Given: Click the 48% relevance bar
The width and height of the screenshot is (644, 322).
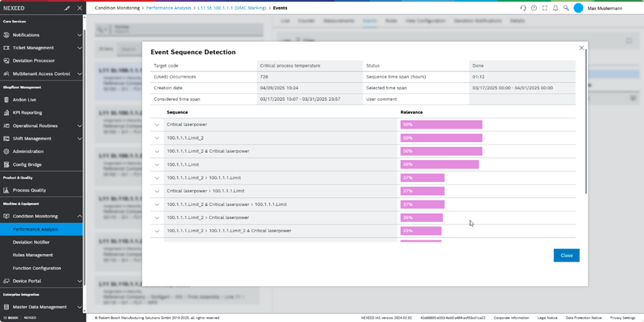Looking at the screenshot, I should 439,165.
